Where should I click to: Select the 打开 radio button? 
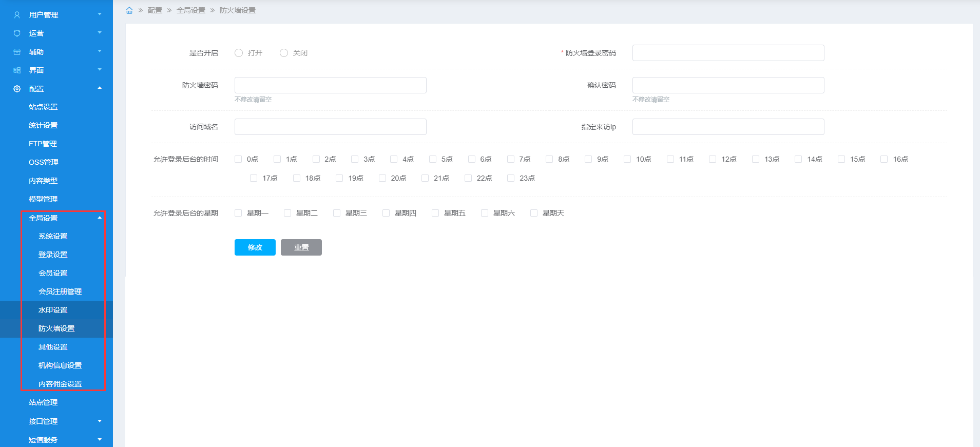(x=239, y=53)
